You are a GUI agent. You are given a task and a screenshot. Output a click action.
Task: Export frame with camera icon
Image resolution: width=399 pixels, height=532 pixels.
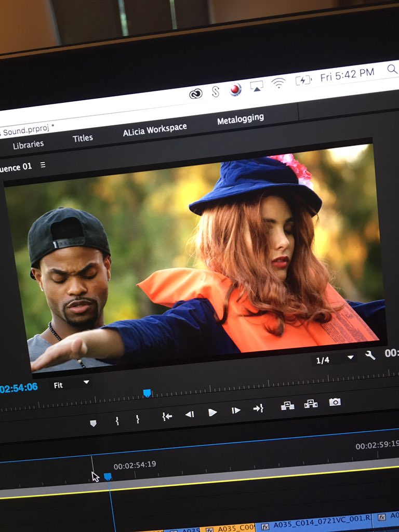click(x=335, y=402)
